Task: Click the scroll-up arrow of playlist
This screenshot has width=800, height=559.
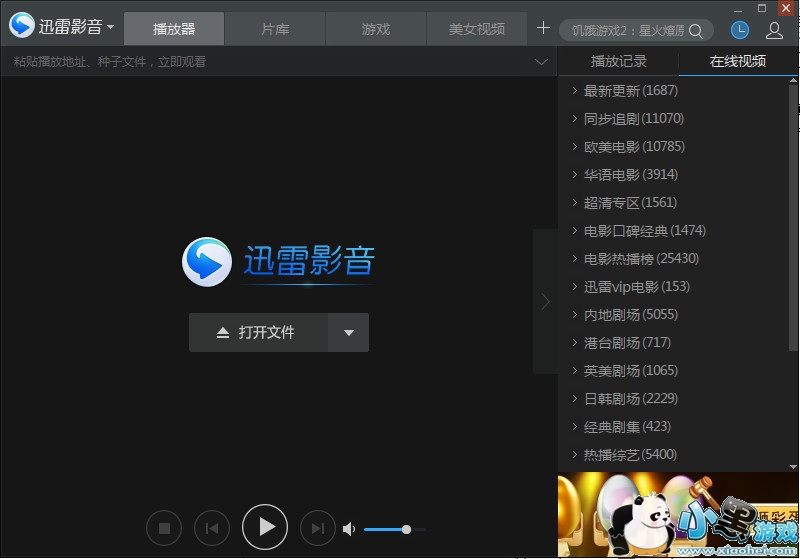Action: click(793, 81)
